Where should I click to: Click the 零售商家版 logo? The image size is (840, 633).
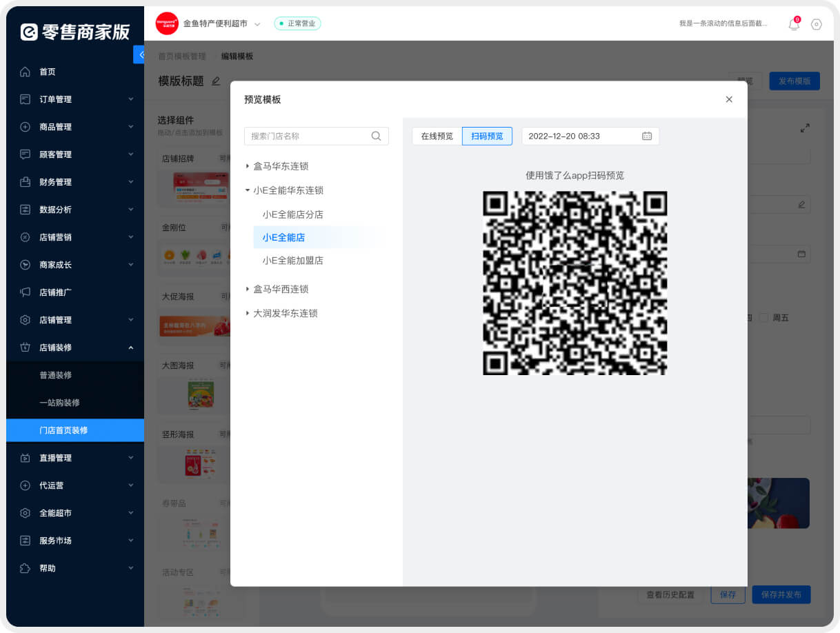(x=75, y=32)
